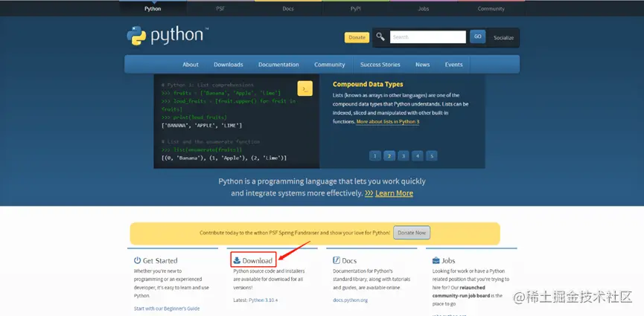This screenshot has height=316, width=644.
Task: Launch the interactive shell icon button
Action: pyautogui.click(x=305, y=88)
